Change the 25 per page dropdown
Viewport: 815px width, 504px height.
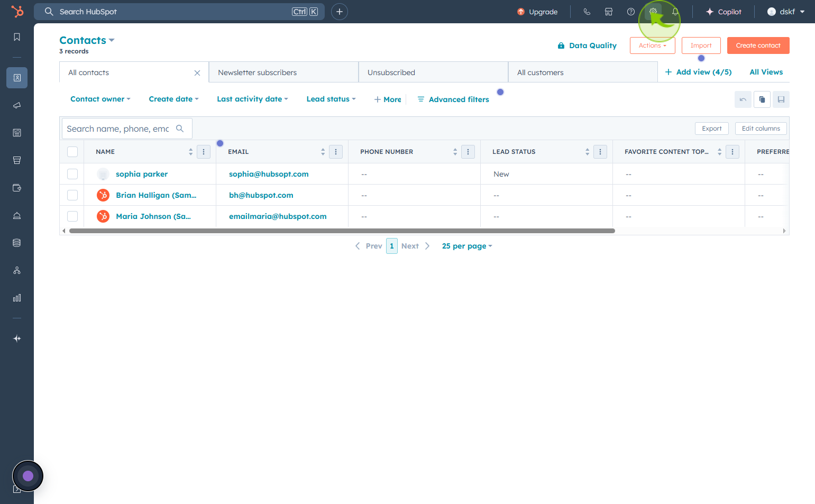pos(467,246)
